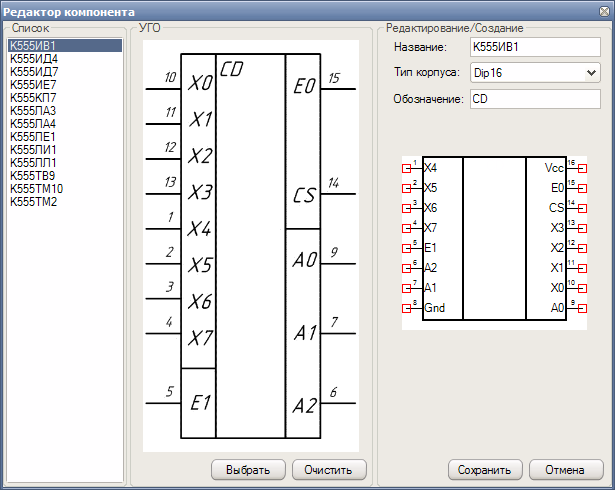Click the A2 label in the УГО drawing
Screen dimensions: 615x490
pos(305,406)
